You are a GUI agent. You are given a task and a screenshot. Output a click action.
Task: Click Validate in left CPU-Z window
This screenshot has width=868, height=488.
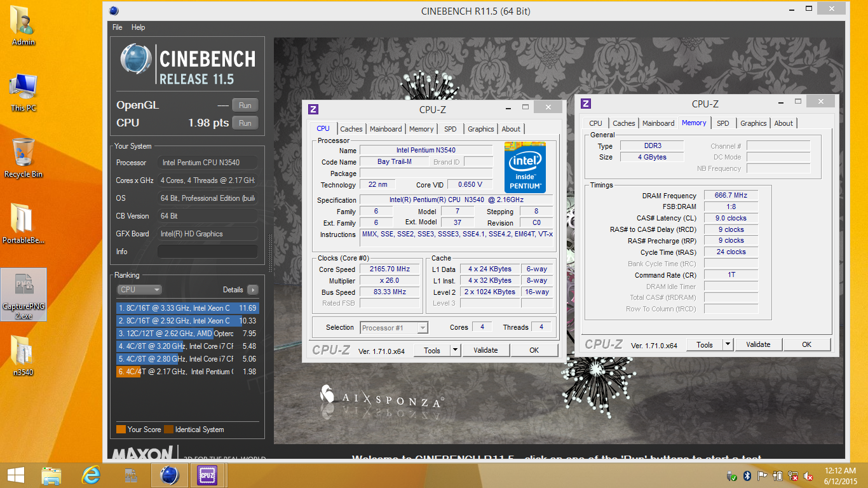tap(485, 350)
